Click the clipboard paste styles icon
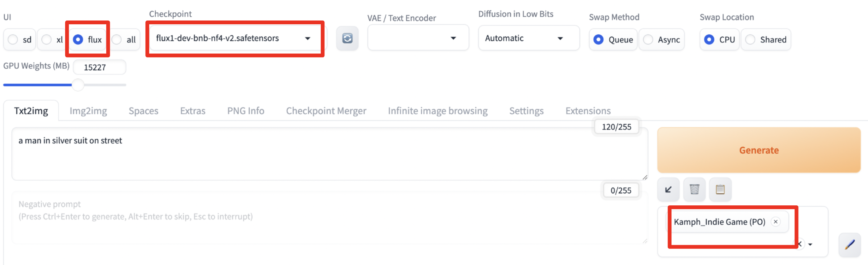This screenshot has width=868, height=265. pyautogui.click(x=720, y=190)
